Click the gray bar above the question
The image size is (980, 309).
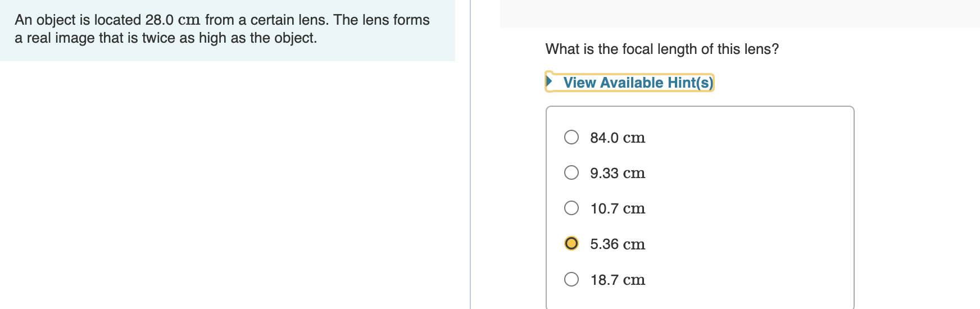coord(739,13)
